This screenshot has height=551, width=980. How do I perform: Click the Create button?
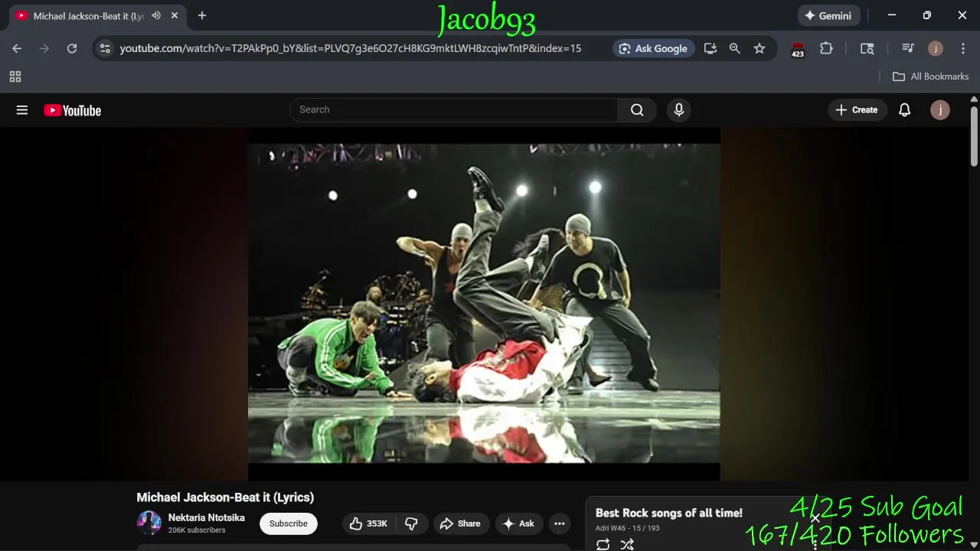pos(857,110)
